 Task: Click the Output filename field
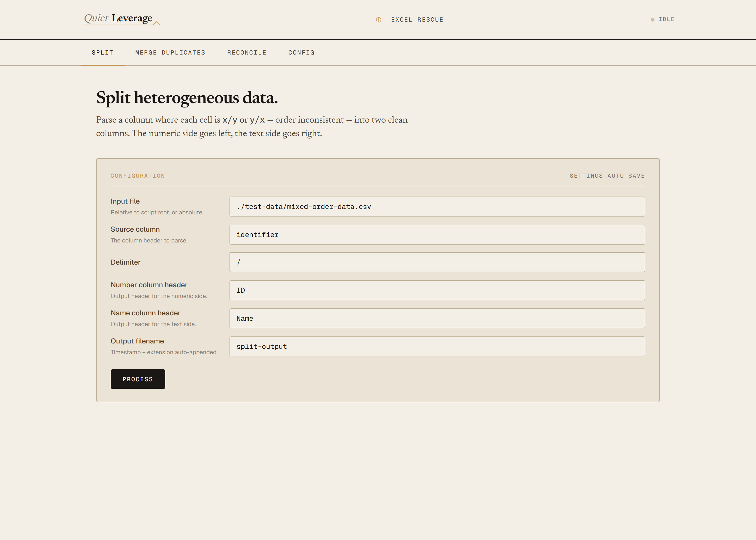tap(437, 346)
